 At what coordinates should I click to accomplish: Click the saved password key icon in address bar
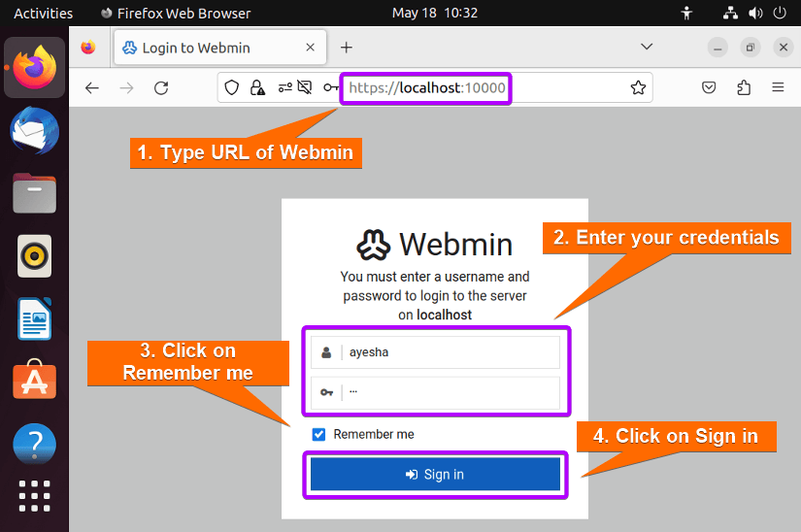(x=331, y=87)
